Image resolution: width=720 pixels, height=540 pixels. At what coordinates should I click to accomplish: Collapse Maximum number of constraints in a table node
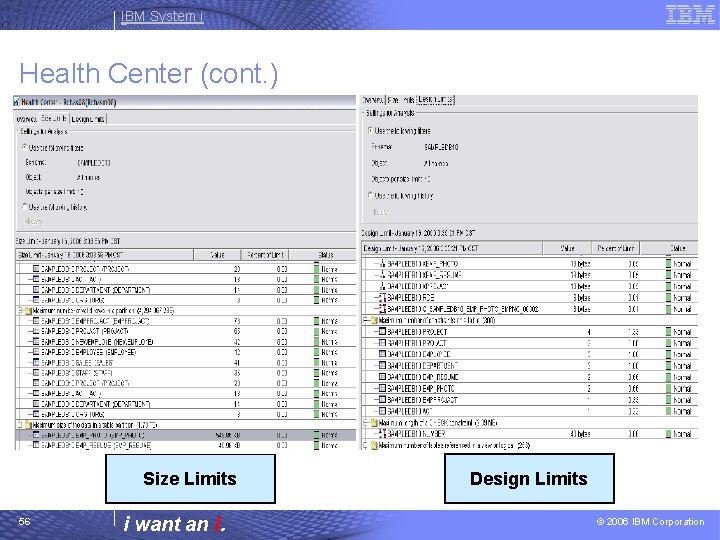pyautogui.click(x=366, y=320)
